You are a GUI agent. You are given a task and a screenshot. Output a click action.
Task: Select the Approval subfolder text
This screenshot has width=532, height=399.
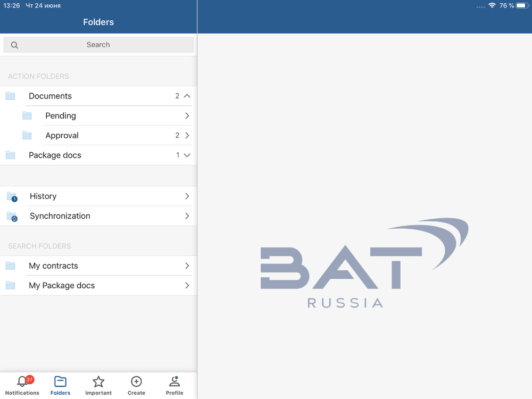pyautogui.click(x=62, y=135)
